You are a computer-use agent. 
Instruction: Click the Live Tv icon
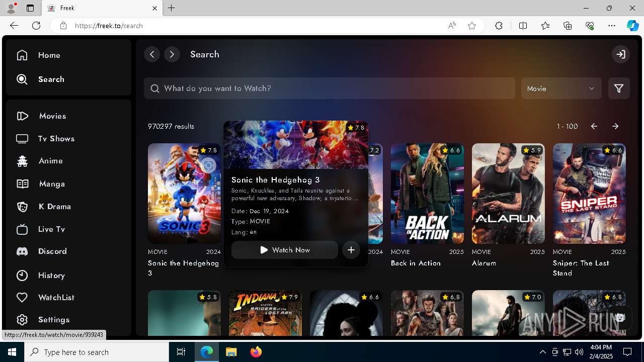click(22, 229)
